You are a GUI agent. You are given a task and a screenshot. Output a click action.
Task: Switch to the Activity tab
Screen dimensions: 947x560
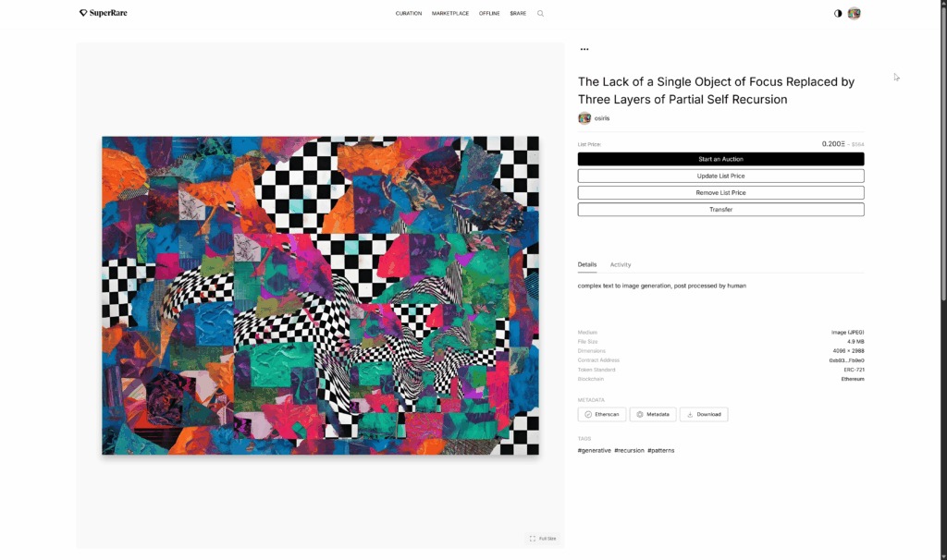(x=621, y=265)
